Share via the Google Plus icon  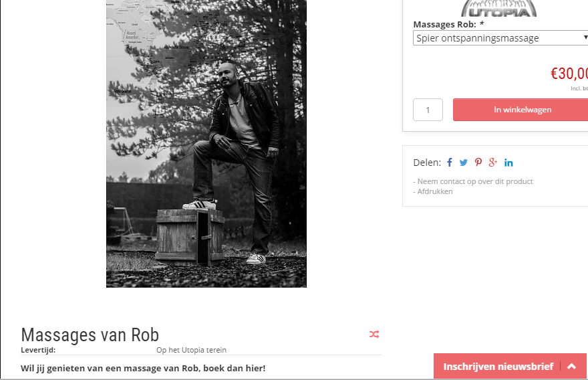492,162
